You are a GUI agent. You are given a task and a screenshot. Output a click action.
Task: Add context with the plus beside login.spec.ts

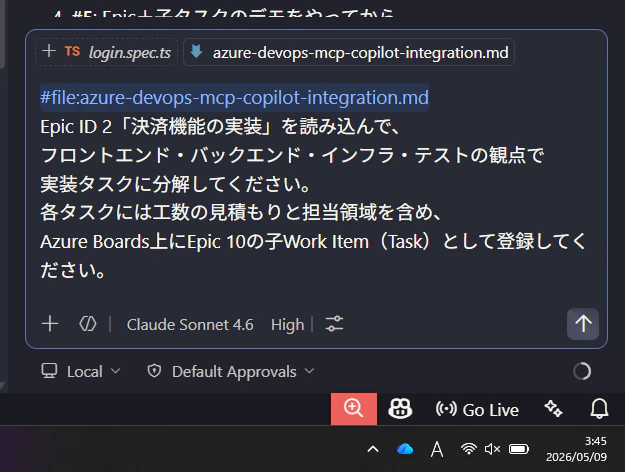point(49,51)
